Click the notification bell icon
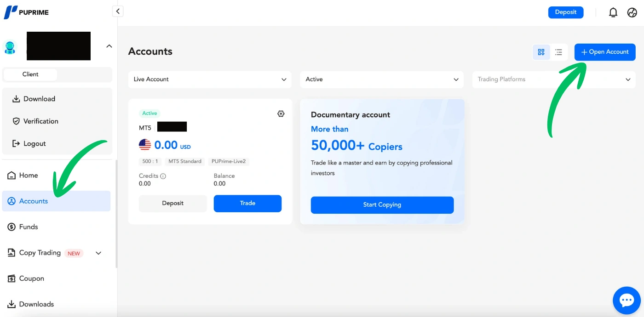This screenshot has width=644, height=317. tap(613, 13)
